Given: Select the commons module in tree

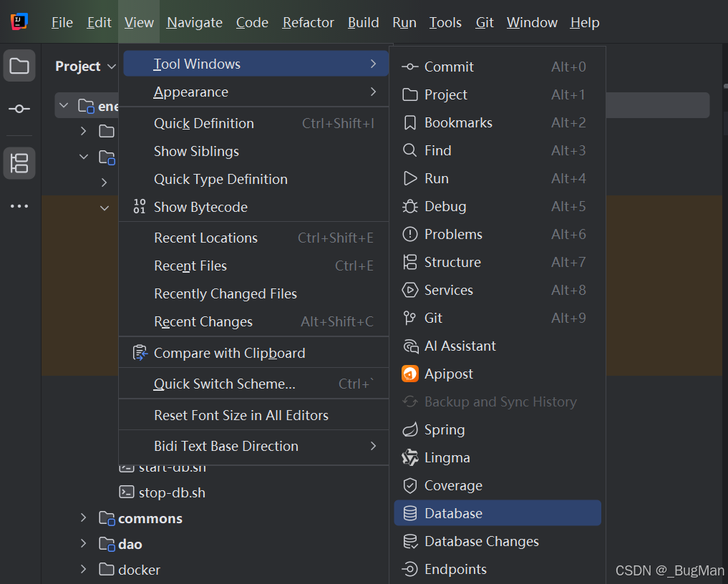Looking at the screenshot, I should click(150, 518).
